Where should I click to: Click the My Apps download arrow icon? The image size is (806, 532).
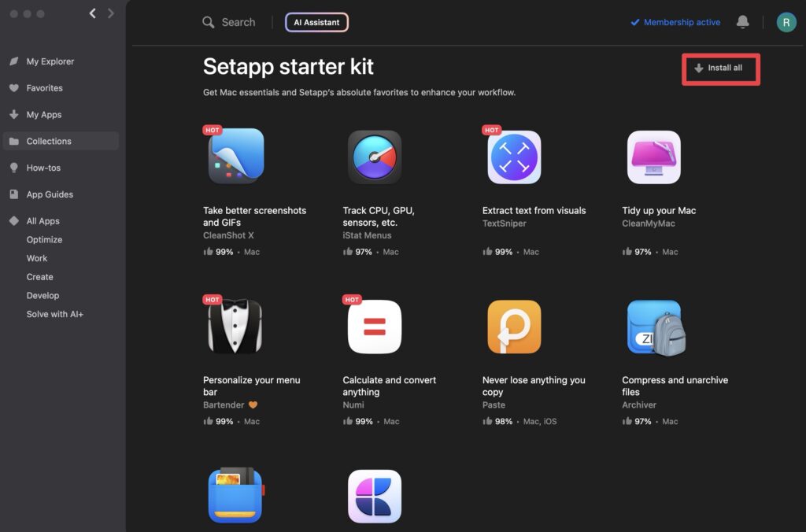[x=14, y=114]
